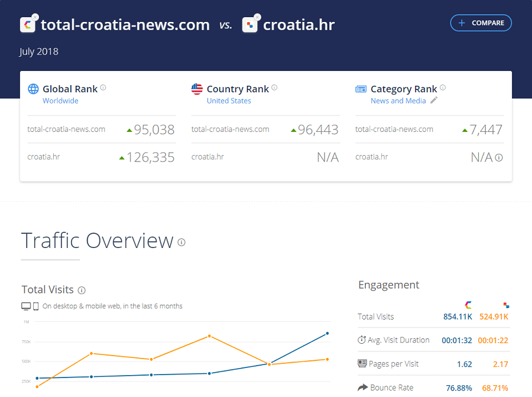
Task: Open the News and Media link
Action: click(x=398, y=101)
